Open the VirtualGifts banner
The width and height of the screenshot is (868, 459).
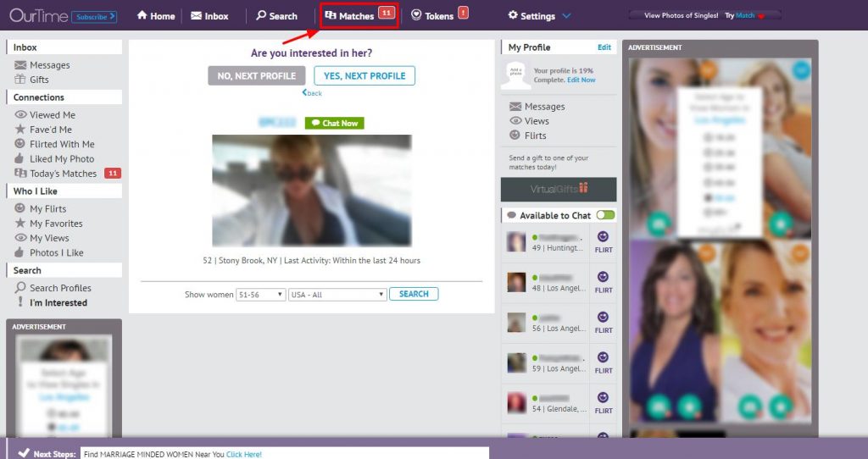pyautogui.click(x=559, y=189)
